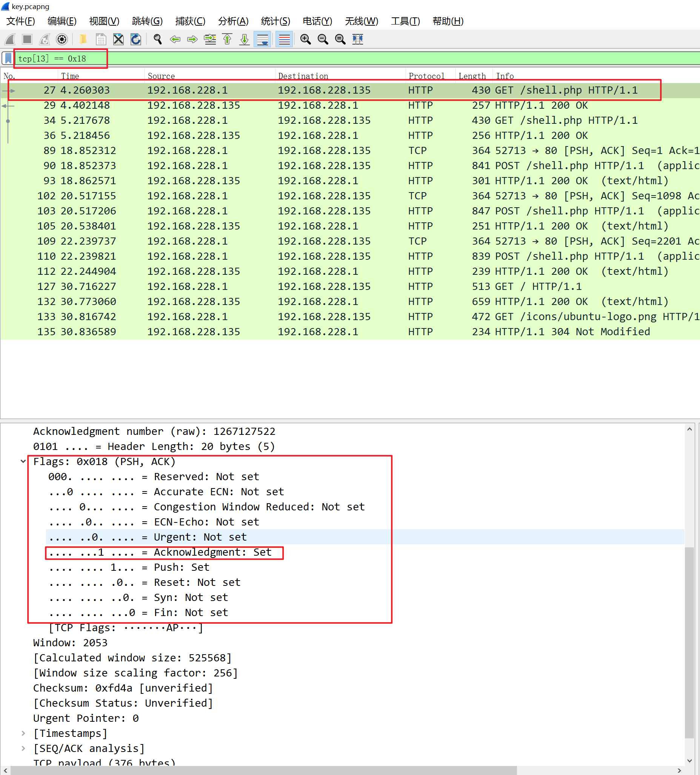Image resolution: width=700 pixels, height=775 pixels.
Task: Go back using green left arrow
Action: [x=175, y=39]
